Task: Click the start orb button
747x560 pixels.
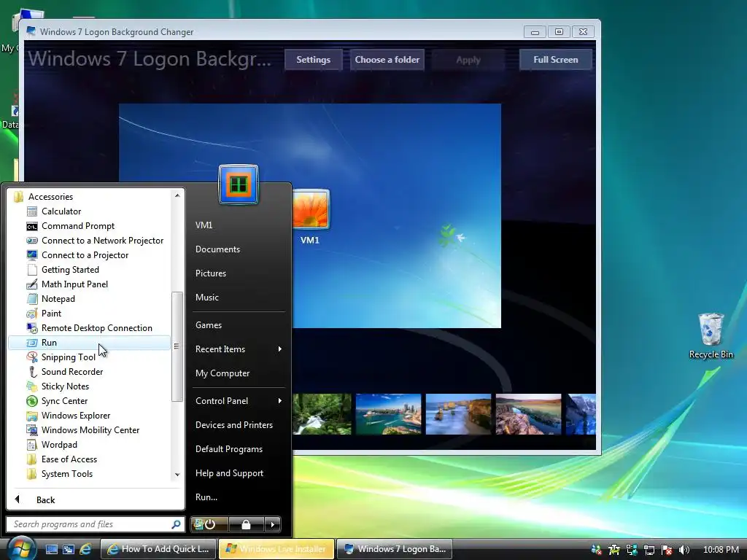Action: click(x=21, y=548)
